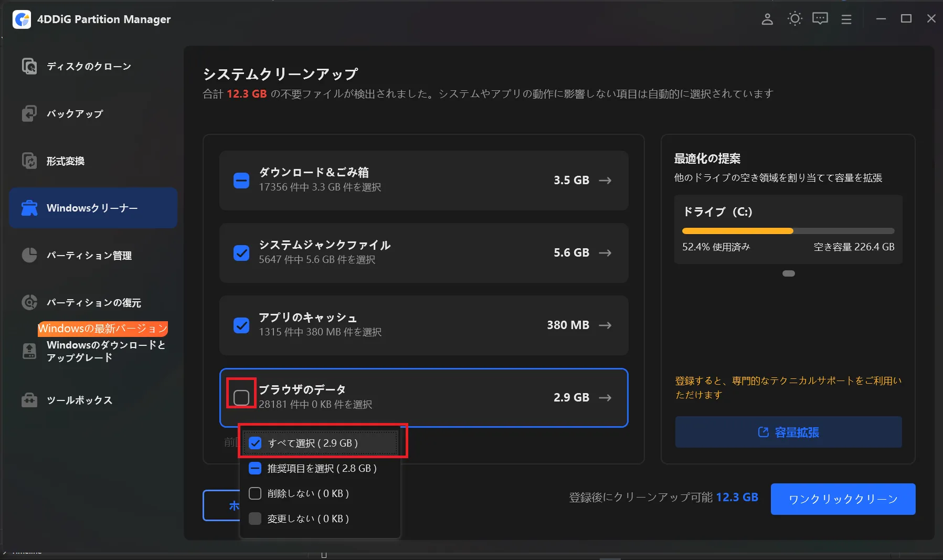Open ディスクのクローン from sidebar
Image resolution: width=943 pixels, height=560 pixels.
coord(93,66)
